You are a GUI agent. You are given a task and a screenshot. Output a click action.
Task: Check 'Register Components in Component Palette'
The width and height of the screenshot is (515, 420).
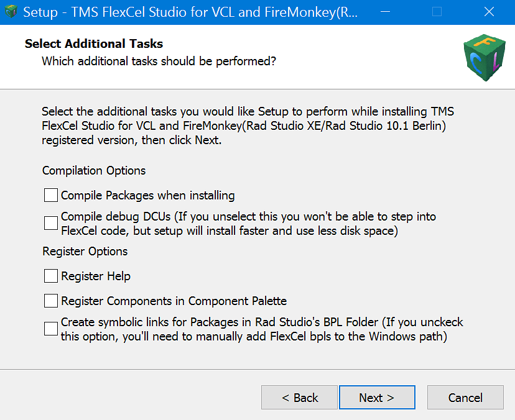click(x=50, y=301)
